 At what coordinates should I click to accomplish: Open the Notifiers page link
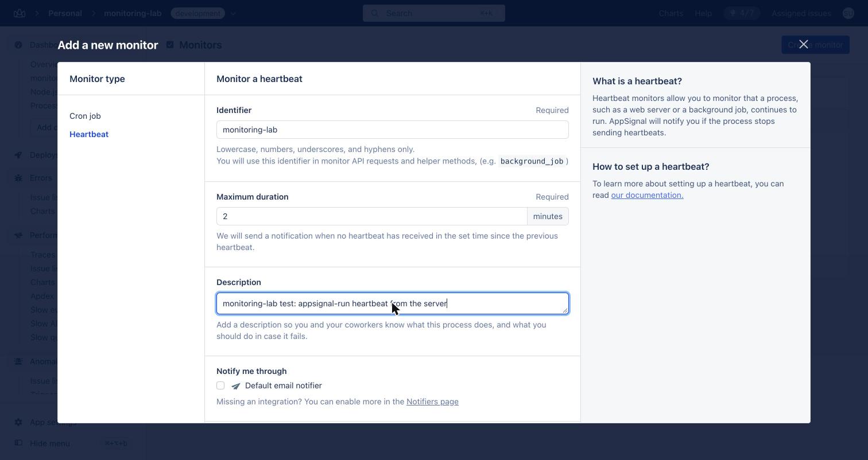pyautogui.click(x=432, y=401)
